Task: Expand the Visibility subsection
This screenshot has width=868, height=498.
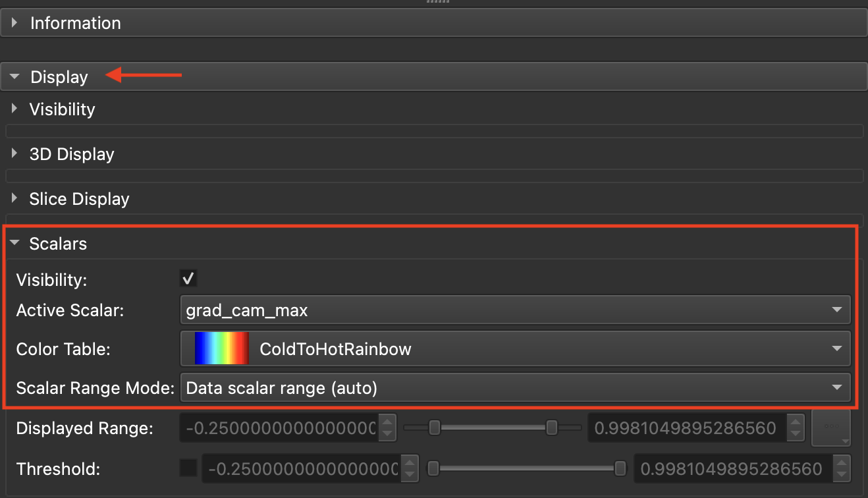Action: [63, 109]
